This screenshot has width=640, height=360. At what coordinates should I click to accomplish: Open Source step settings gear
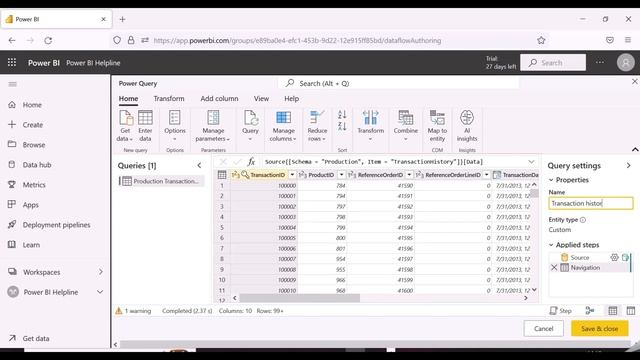614,257
